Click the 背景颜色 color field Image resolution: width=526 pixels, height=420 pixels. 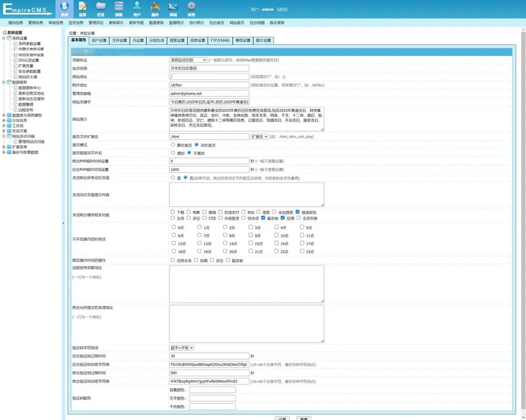coord(212,390)
